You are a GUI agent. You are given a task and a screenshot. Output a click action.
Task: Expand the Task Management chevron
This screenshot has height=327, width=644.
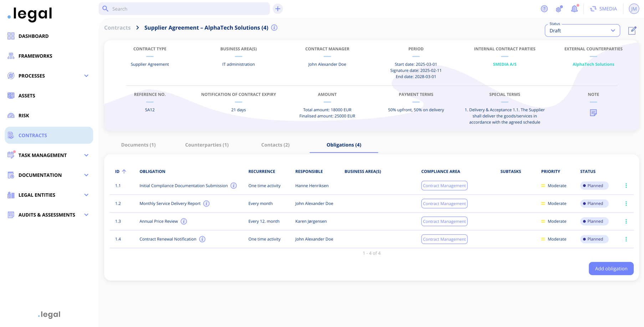click(x=86, y=155)
